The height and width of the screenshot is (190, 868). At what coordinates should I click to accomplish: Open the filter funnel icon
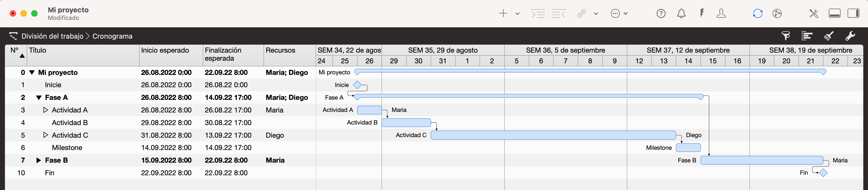(786, 36)
